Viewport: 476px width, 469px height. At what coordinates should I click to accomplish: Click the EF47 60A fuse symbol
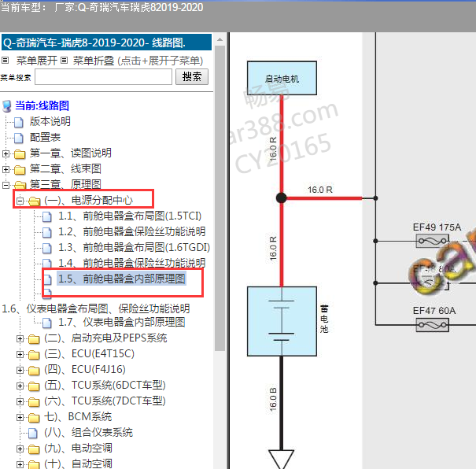tap(432, 325)
